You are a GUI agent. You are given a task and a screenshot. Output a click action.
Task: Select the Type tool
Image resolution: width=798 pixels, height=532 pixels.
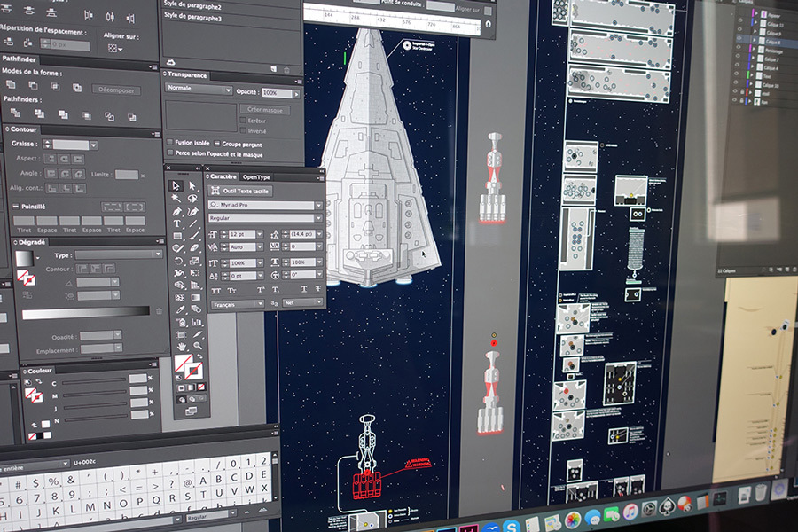[177, 224]
